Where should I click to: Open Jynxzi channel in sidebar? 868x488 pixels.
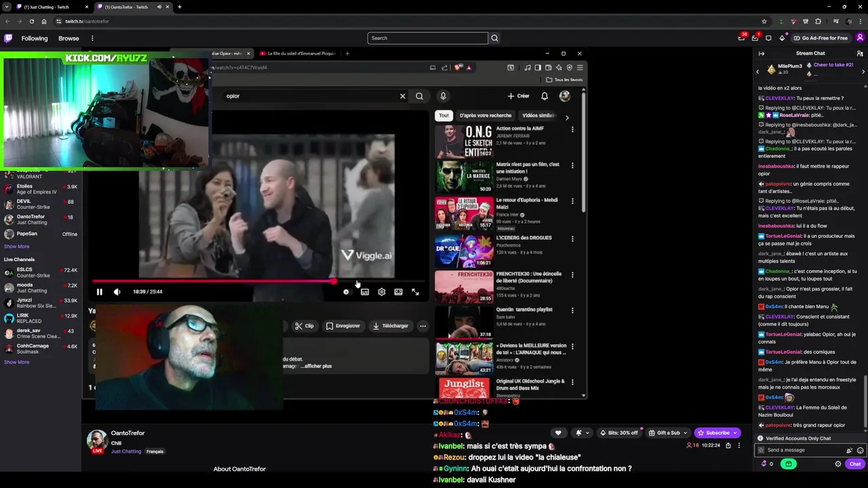pos(41,303)
